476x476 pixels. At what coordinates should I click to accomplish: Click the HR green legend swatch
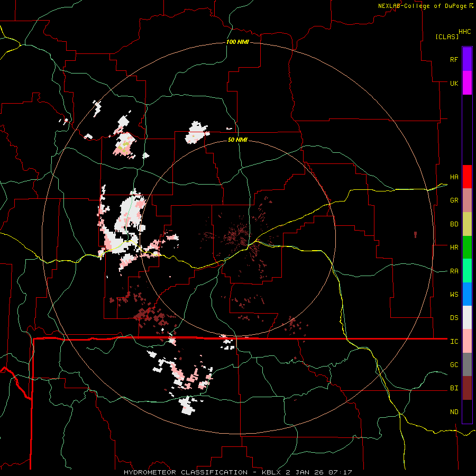[x=467, y=248]
